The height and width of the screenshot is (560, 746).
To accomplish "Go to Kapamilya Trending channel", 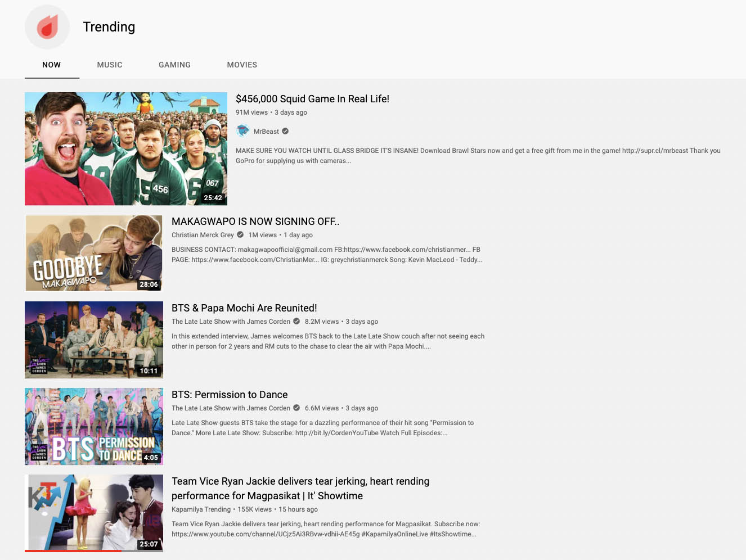I will click(201, 509).
